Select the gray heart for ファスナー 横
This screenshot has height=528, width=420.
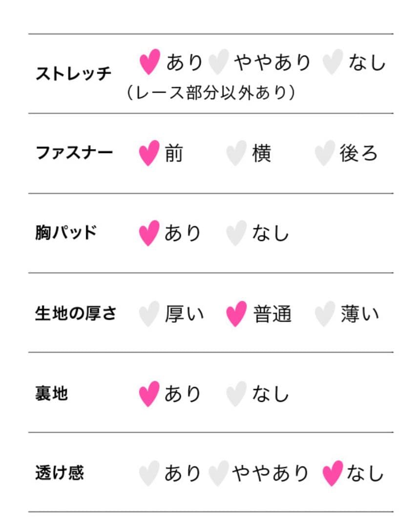[x=236, y=153]
